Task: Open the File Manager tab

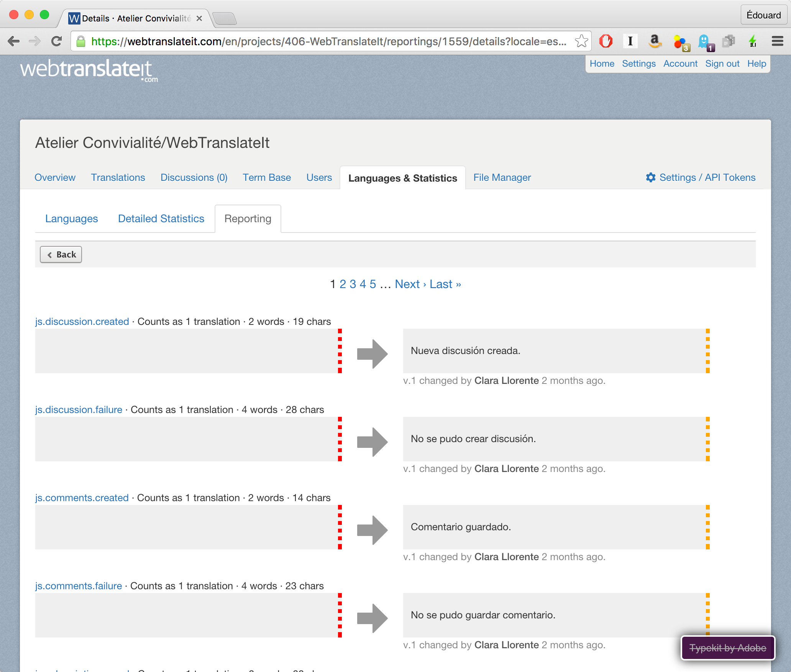Action: (502, 177)
